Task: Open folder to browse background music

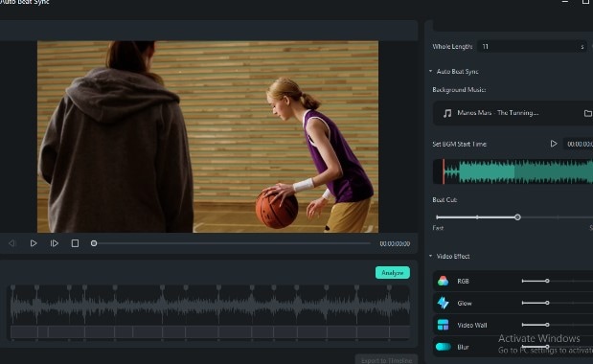Action: pyautogui.click(x=587, y=113)
